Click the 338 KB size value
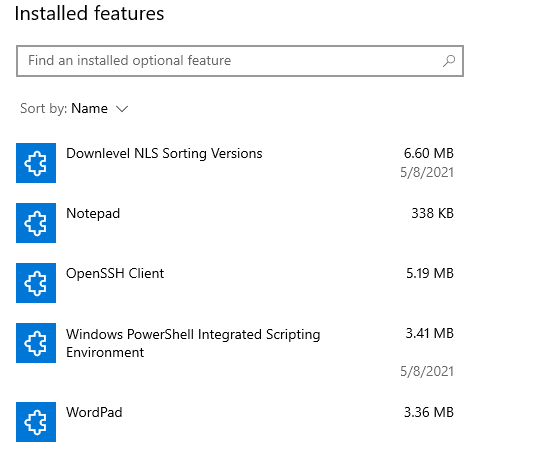The width and height of the screenshot is (542, 467). click(x=432, y=213)
